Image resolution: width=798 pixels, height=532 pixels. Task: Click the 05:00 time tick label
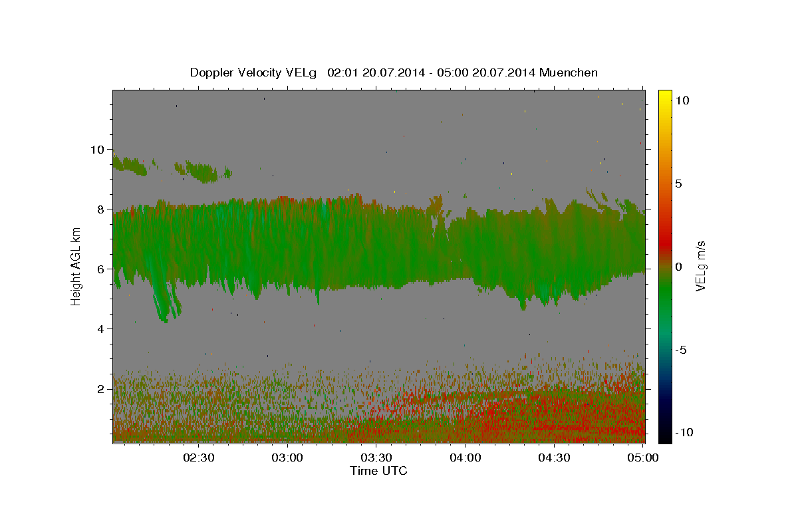(x=642, y=458)
